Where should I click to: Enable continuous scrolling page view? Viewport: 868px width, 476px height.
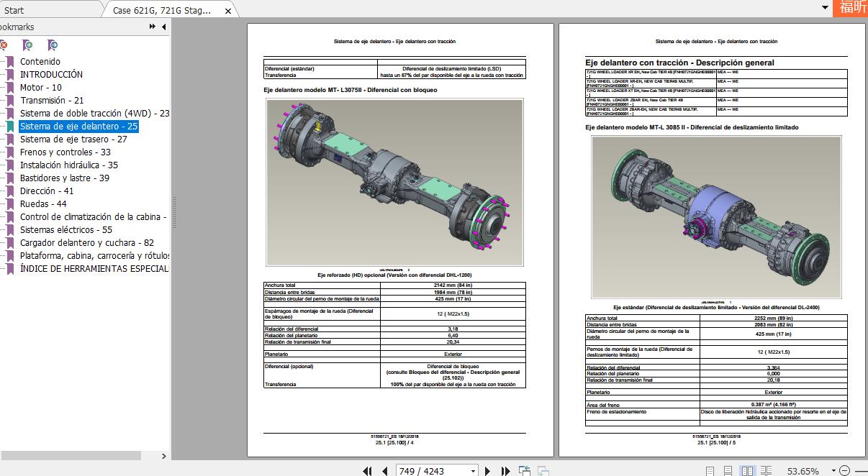pyautogui.click(x=728, y=471)
